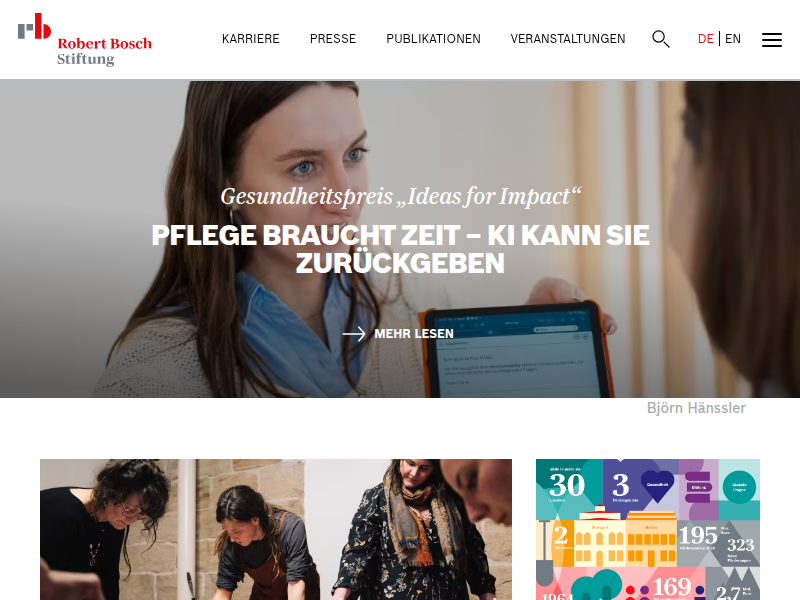Screen dimensions: 800x600
Task: Switch language to DE
Action: click(705, 39)
